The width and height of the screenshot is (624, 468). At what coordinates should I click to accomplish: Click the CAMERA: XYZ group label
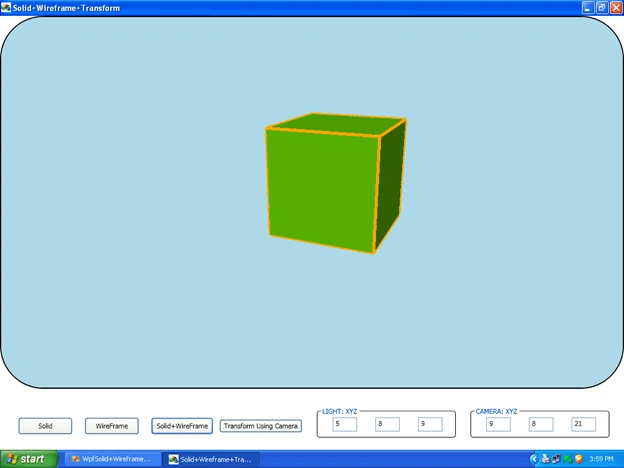point(496,411)
